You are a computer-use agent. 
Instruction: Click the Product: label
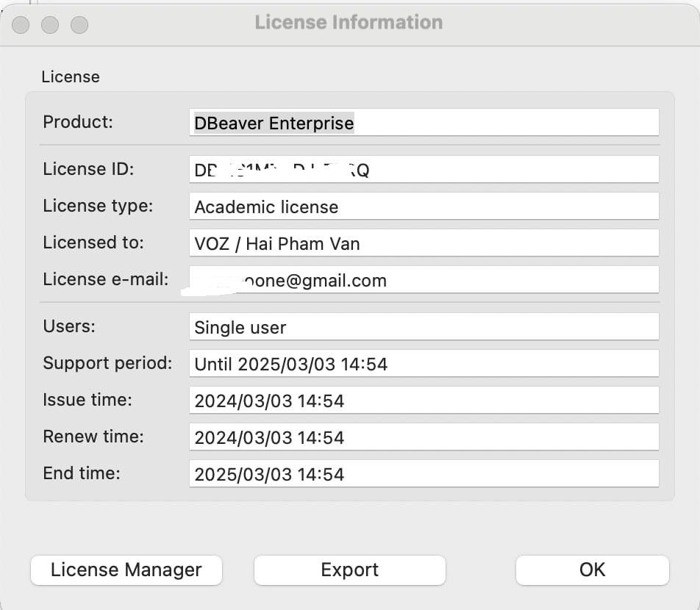click(x=78, y=122)
